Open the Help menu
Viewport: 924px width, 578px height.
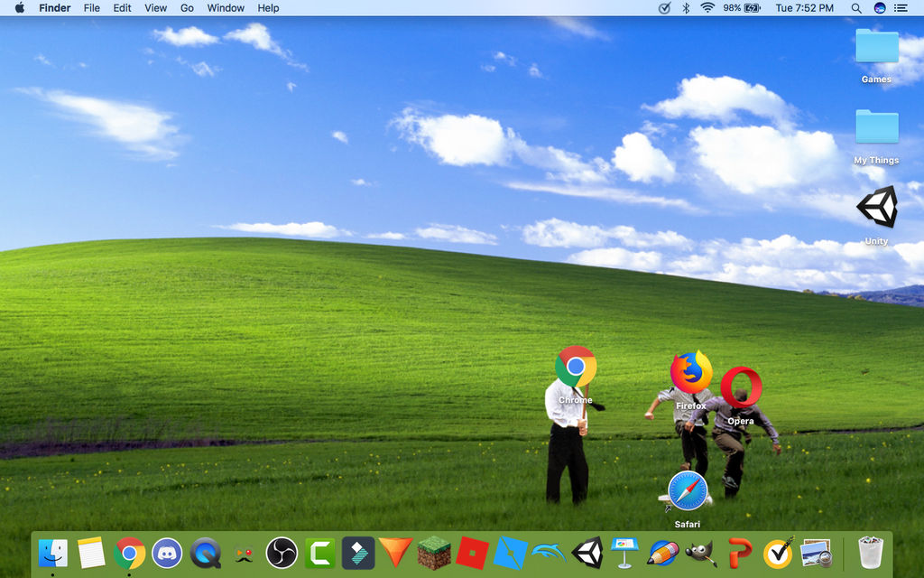pyautogui.click(x=268, y=7)
